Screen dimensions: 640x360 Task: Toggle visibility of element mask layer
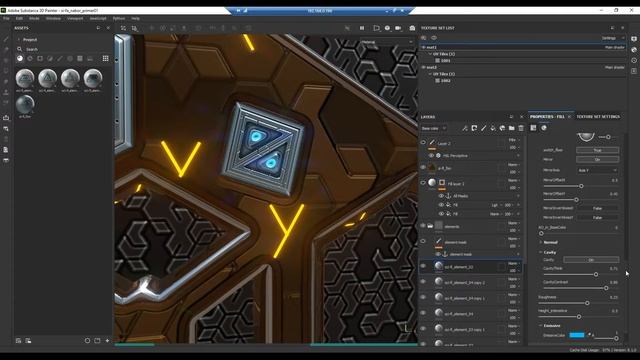(423, 241)
